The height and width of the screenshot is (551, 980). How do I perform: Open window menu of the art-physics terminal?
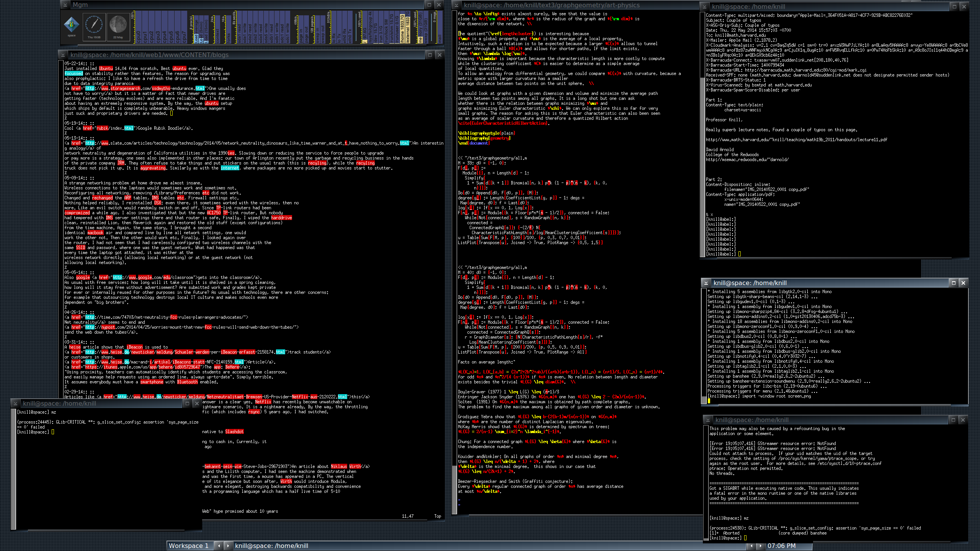point(456,5)
